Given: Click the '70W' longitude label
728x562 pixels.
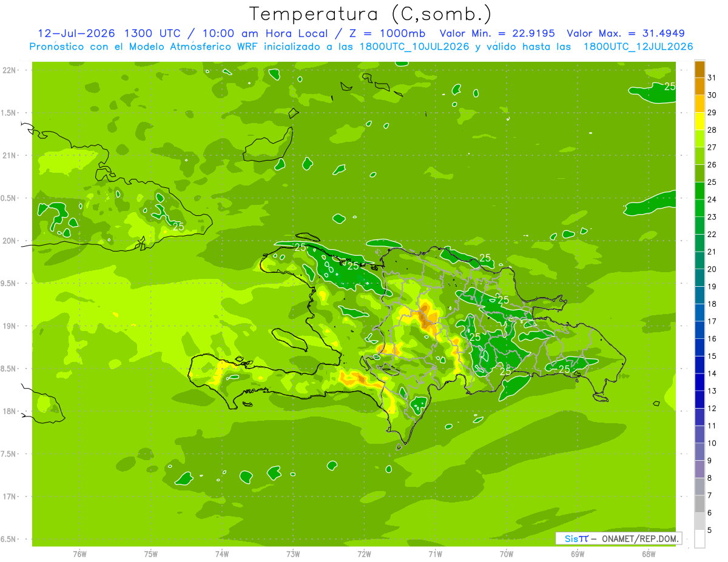Looking at the screenshot, I should click(x=507, y=554).
